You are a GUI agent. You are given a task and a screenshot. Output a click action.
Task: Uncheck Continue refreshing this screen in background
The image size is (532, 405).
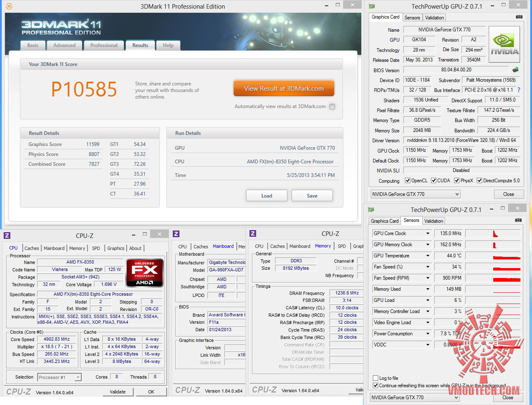click(x=375, y=386)
